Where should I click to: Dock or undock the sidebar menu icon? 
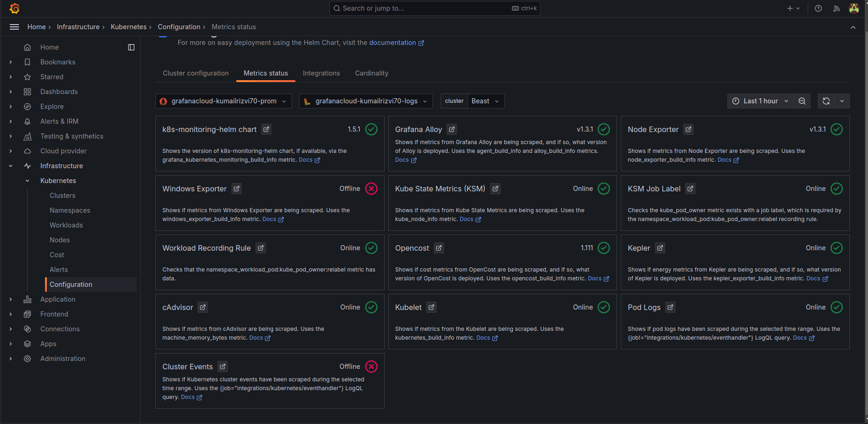click(131, 47)
